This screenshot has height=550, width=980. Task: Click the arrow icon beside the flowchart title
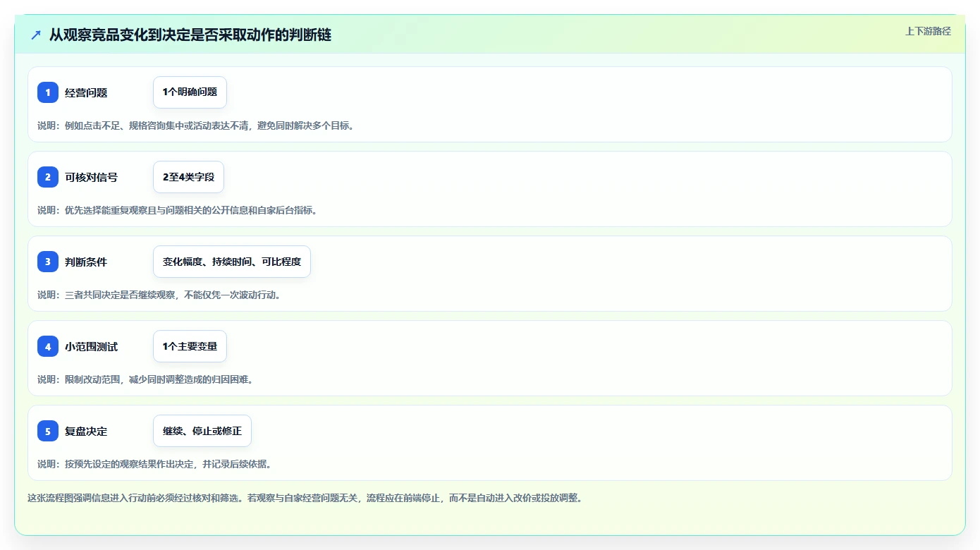(x=36, y=35)
